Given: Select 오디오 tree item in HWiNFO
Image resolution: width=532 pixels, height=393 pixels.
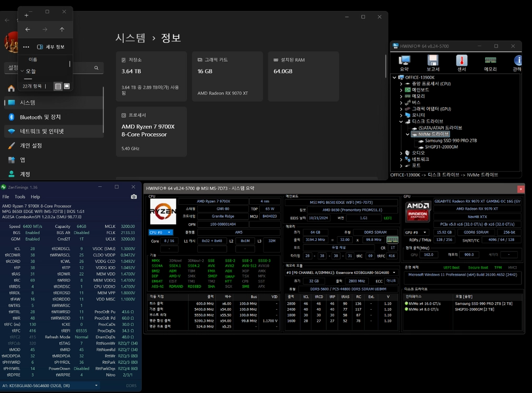Looking at the screenshot, I should pos(418,153).
